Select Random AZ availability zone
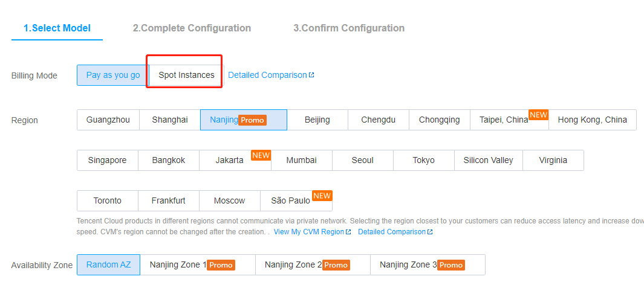644x282 pixels. pyautogui.click(x=108, y=265)
